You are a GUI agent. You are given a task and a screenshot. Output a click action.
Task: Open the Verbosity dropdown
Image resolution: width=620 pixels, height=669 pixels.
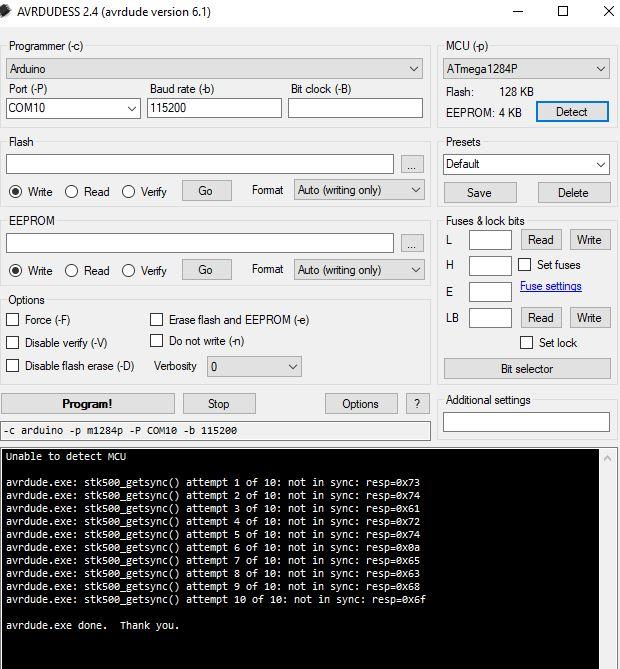click(x=254, y=366)
